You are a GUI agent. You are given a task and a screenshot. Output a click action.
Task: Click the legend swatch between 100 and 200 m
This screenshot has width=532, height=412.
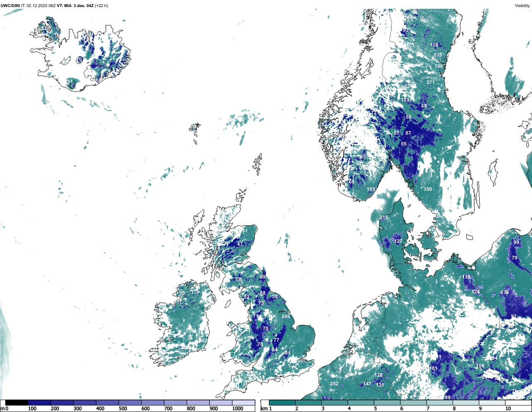(x=39, y=402)
